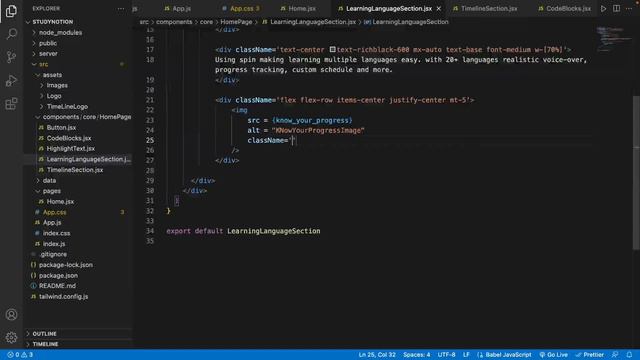Open the Source Control view icon
The image size is (640, 360).
click(x=11, y=57)
